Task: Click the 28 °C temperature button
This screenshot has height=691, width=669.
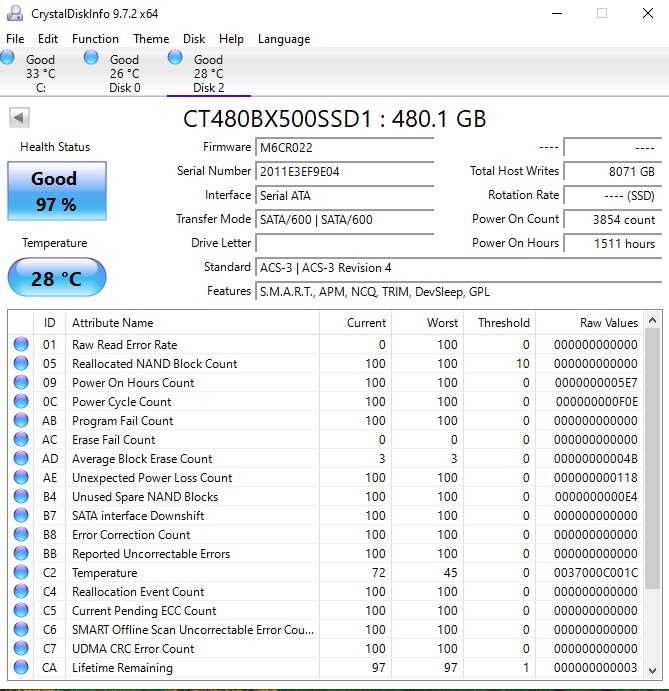Action: [56, 278]
